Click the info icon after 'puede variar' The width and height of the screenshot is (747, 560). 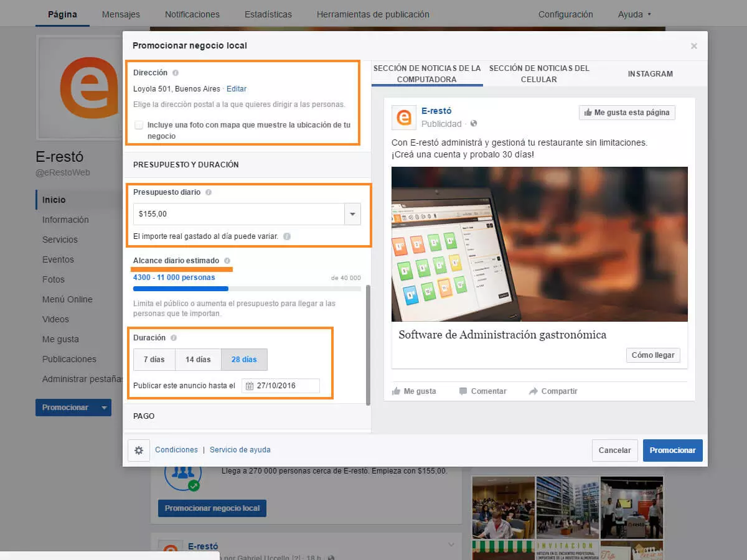coord(286,236)
